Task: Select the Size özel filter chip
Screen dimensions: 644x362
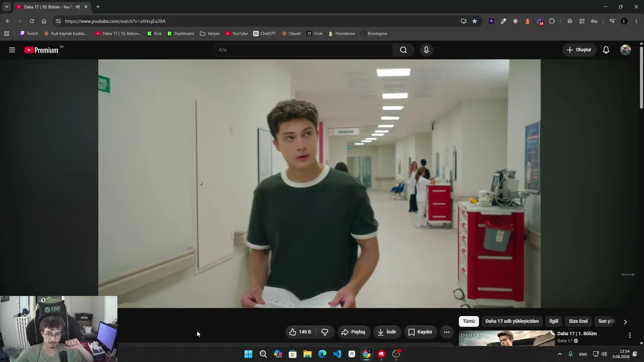Action: [578, 321]
